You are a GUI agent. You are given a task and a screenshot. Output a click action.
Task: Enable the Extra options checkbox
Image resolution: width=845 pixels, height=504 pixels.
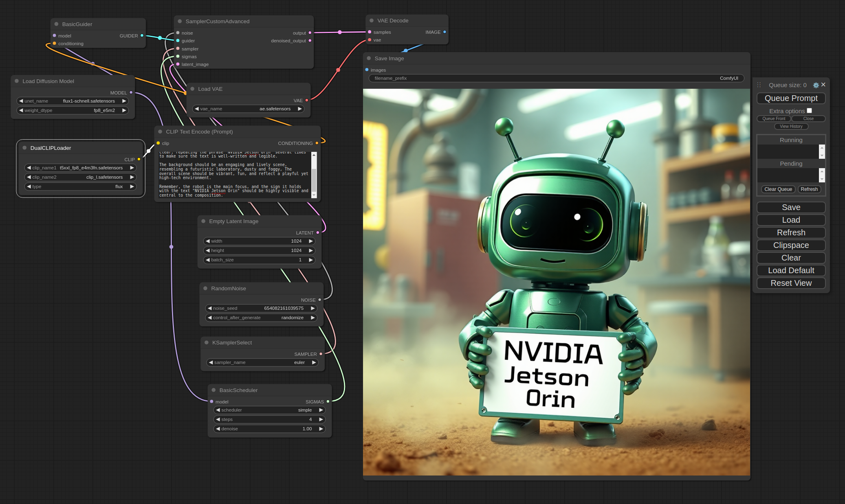810,110
